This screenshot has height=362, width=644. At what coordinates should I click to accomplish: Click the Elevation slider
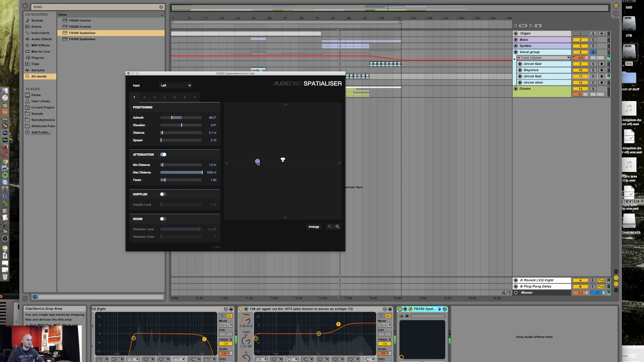(x=181, y=125)
